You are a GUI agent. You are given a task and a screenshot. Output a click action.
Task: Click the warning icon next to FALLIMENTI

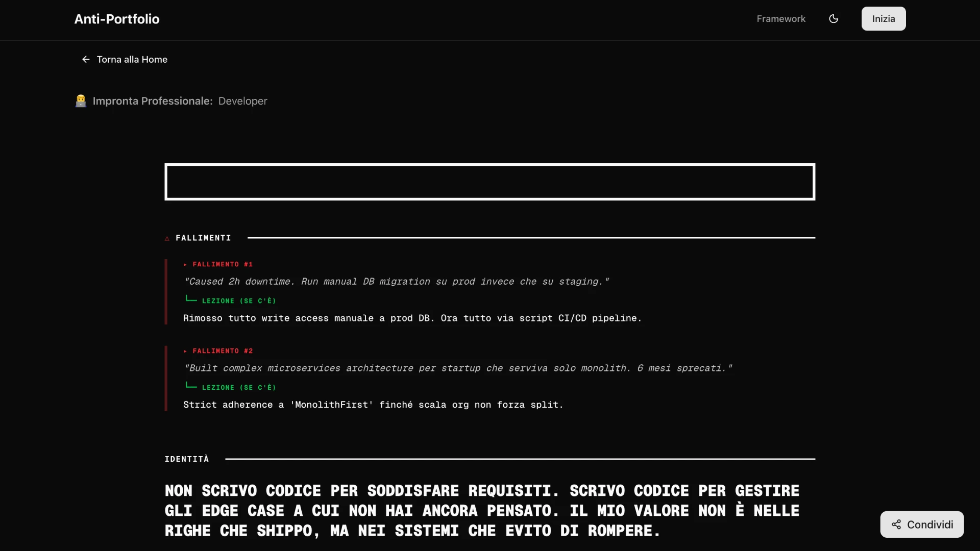[x=167, y=238]
